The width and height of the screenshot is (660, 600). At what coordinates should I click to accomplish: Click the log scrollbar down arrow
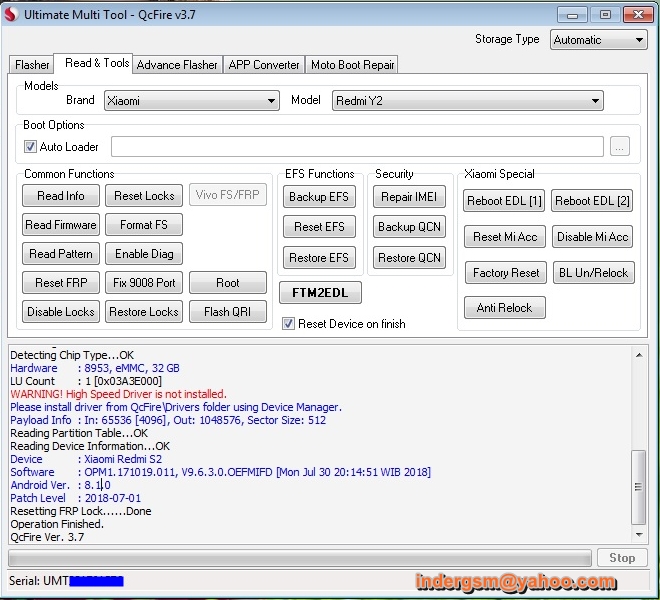pos(639,535)
